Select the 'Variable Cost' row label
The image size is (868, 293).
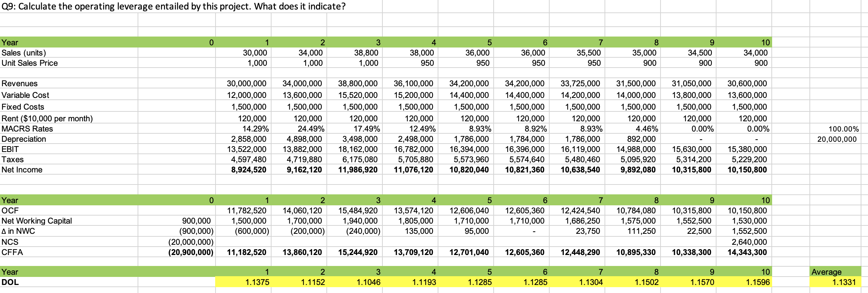[25, 95]
